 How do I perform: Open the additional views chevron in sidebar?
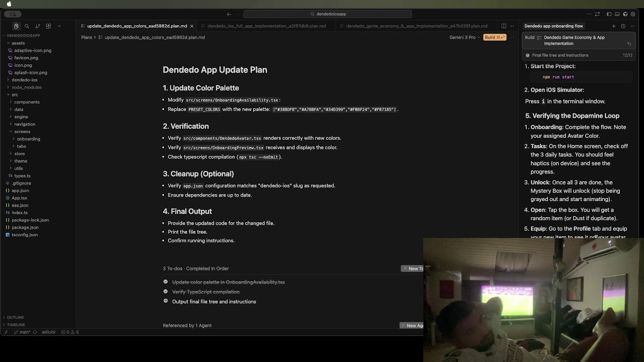click(x=59, y=26)
